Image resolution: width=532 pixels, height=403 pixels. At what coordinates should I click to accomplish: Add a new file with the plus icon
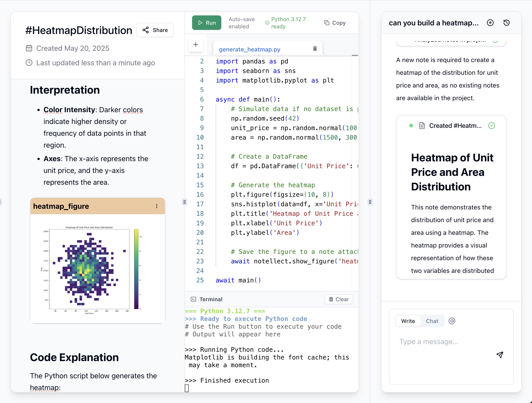195,44
